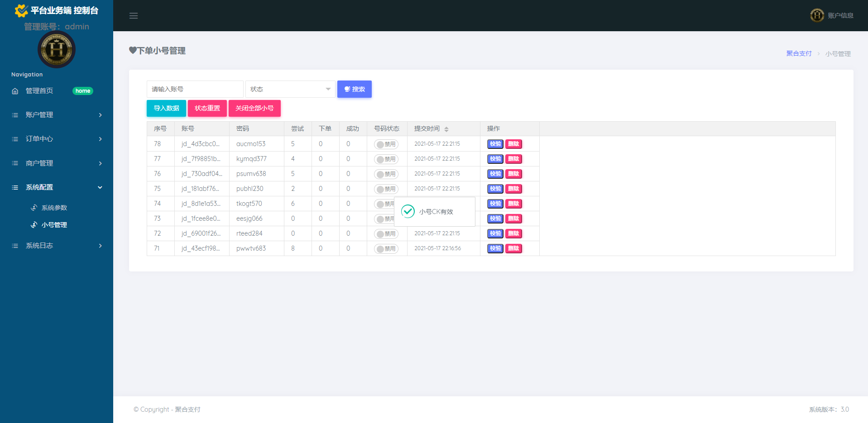Open 账户信息 via the avatar icon top right
Viewport: 868px width, 423px height.
pyautogui.click(x=816, y=15)
